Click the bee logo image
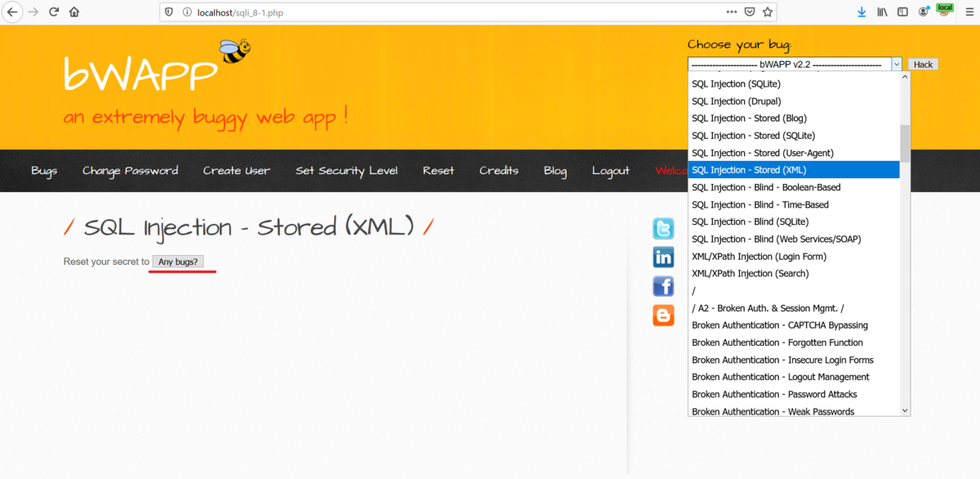Screen dimensions: 980x479 [x=235, y=51]
